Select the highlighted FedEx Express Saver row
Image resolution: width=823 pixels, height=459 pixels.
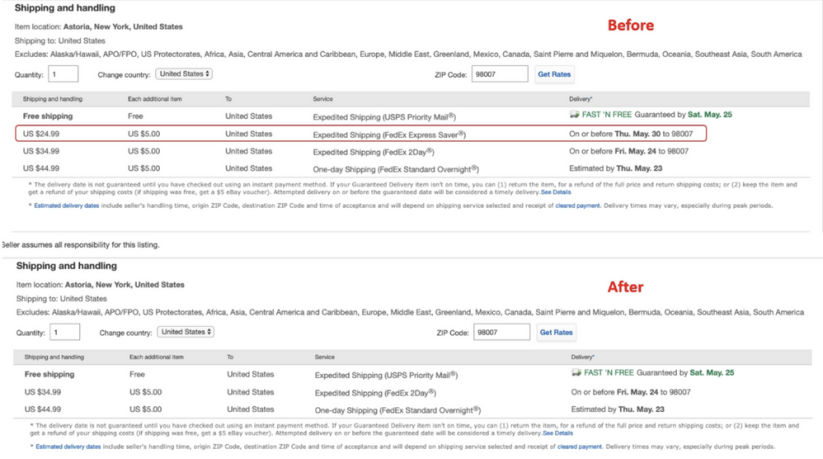pyautogui.click(x=361, y=134)
